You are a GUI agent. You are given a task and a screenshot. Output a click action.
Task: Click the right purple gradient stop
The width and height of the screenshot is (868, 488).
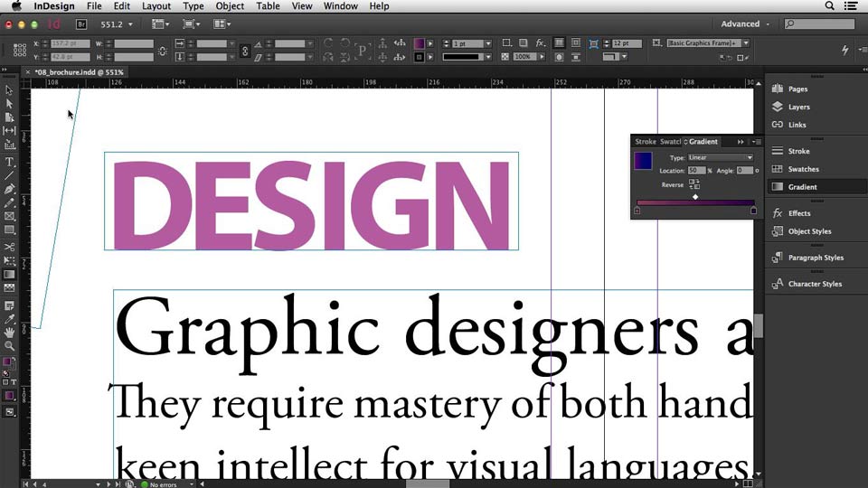pyautogui.click(x=754, y=211)
